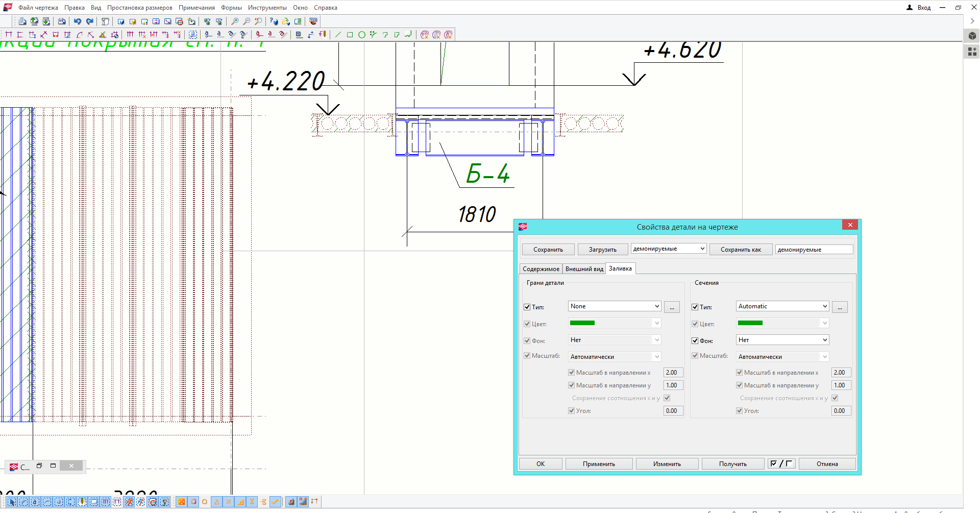
Task: Toggle the Фон checkbox under Сечения
Action: point(695,340)
